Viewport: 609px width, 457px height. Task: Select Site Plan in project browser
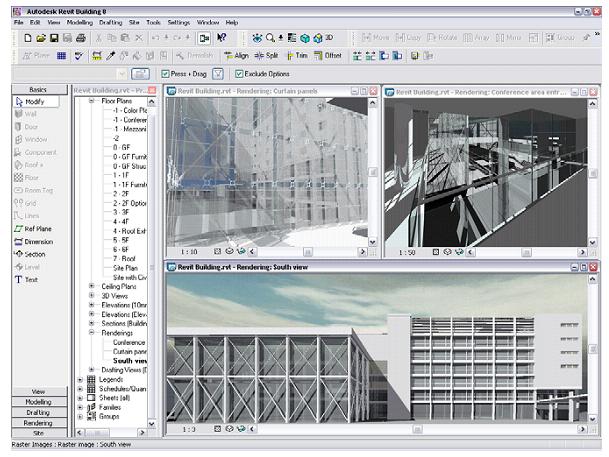(x=125, y=268)
